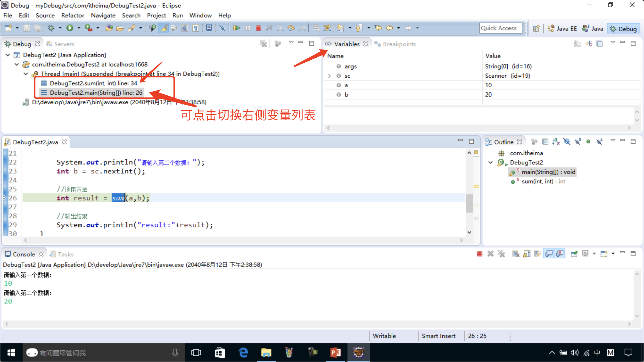Toggle Show Console on Standard Out change

point(549,254)
